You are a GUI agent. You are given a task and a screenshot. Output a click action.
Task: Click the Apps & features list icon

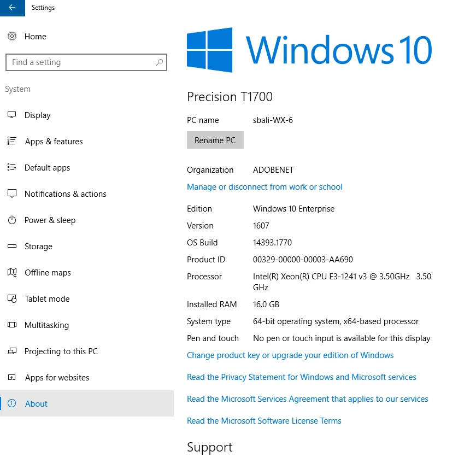(x=12, y=141)
